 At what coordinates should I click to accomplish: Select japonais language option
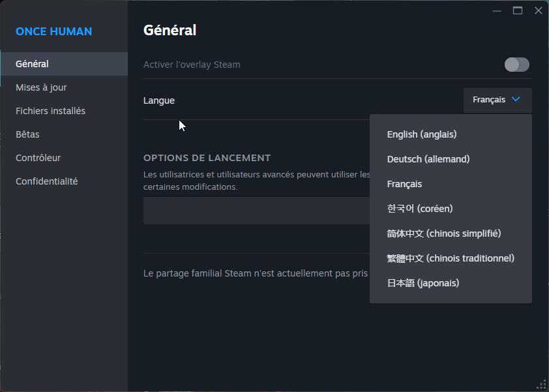423,283
